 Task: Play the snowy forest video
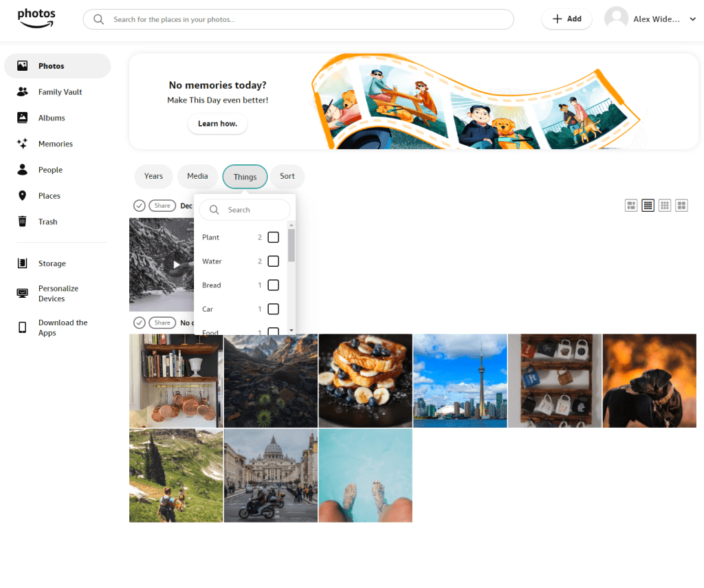pos(177,265)
